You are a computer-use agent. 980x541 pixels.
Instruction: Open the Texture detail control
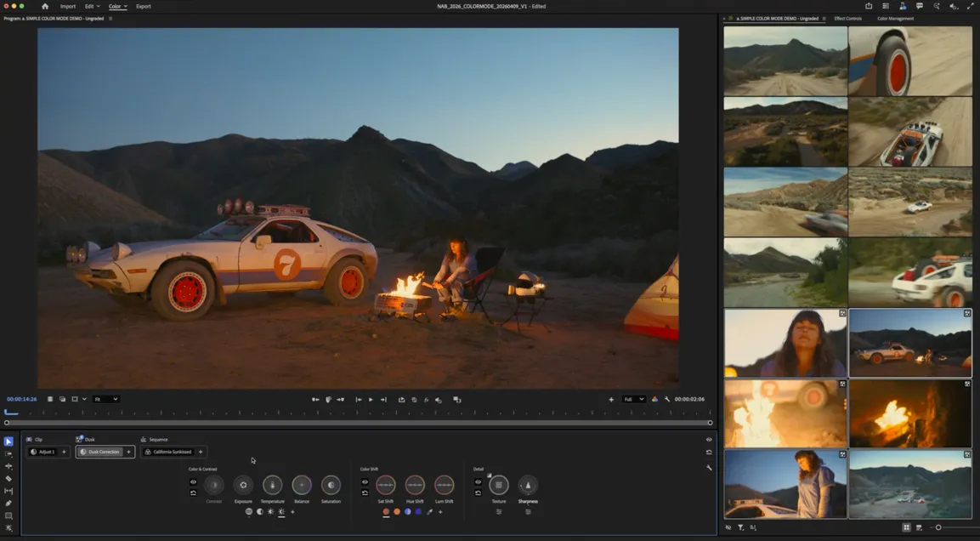(x=499, y=485)
